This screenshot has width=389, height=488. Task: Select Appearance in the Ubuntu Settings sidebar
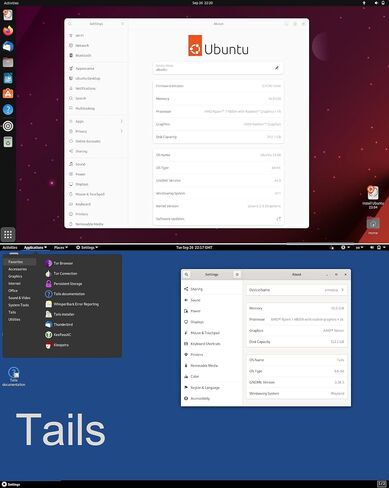[97, 68]
